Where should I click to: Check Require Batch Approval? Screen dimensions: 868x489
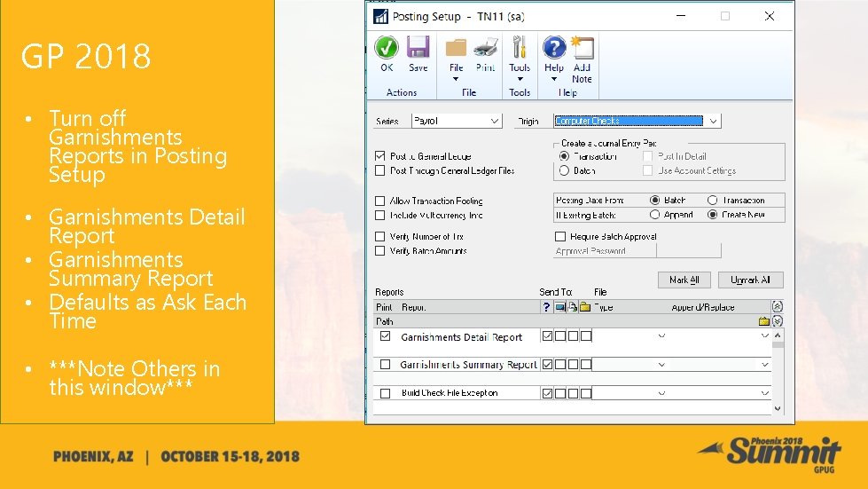click(560, 236)
